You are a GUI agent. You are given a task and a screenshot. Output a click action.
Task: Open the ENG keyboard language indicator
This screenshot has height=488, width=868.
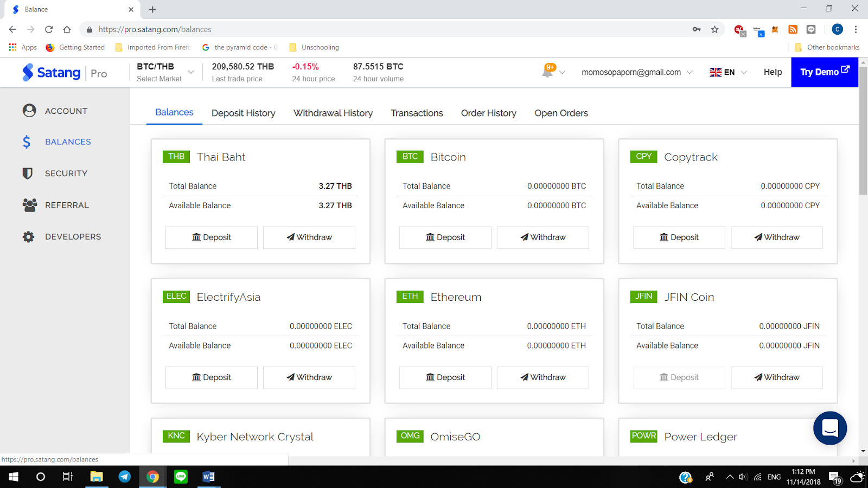click(774, 477)
